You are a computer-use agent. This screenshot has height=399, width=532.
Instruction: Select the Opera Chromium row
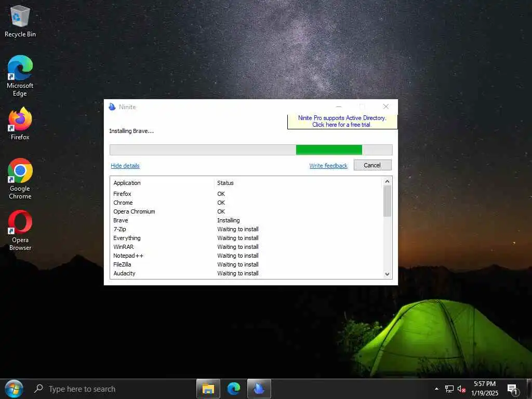tap(247, 211)
